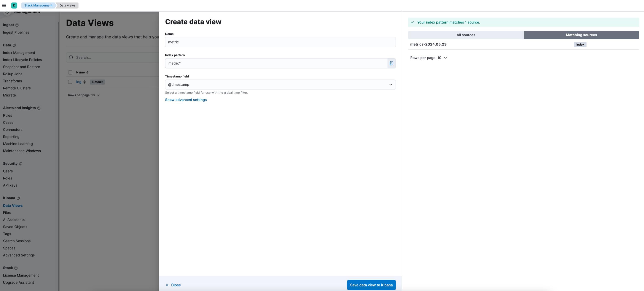Open Snapshot and Restore
The image size is (644, 291).
[21, 67]
